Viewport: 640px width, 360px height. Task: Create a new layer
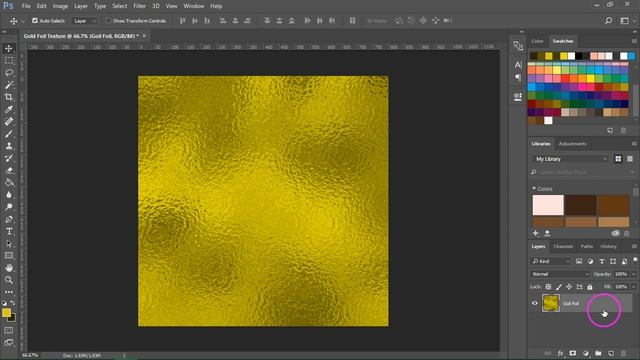coord(611,353)
